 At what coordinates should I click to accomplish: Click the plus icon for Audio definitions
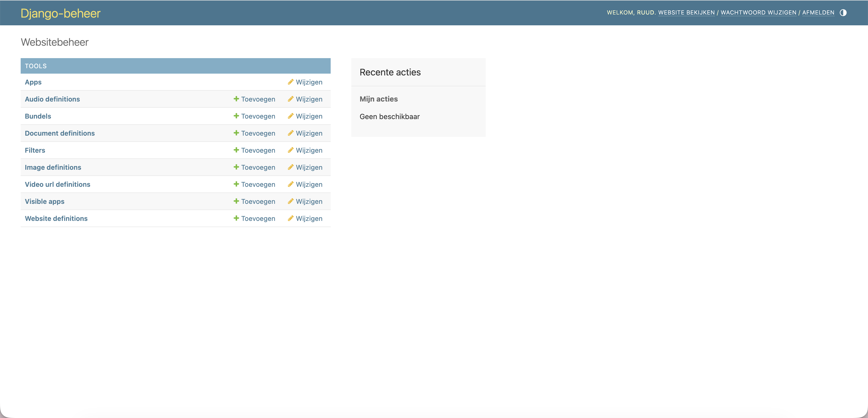click(x=236, y=99)
